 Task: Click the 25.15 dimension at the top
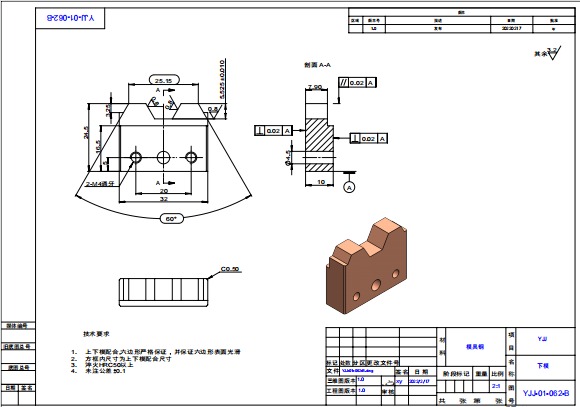[164, 80]
